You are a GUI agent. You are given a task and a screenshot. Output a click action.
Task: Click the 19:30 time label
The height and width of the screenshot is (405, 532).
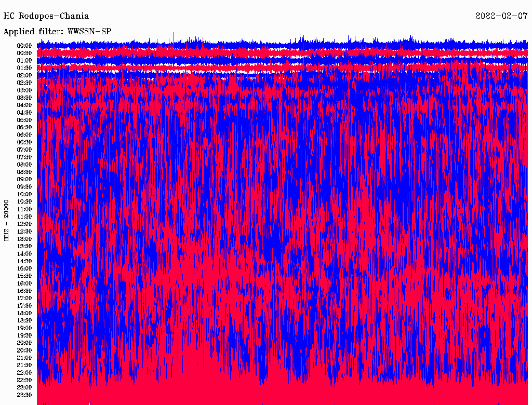pyautogui.click(x=24, y=335)
